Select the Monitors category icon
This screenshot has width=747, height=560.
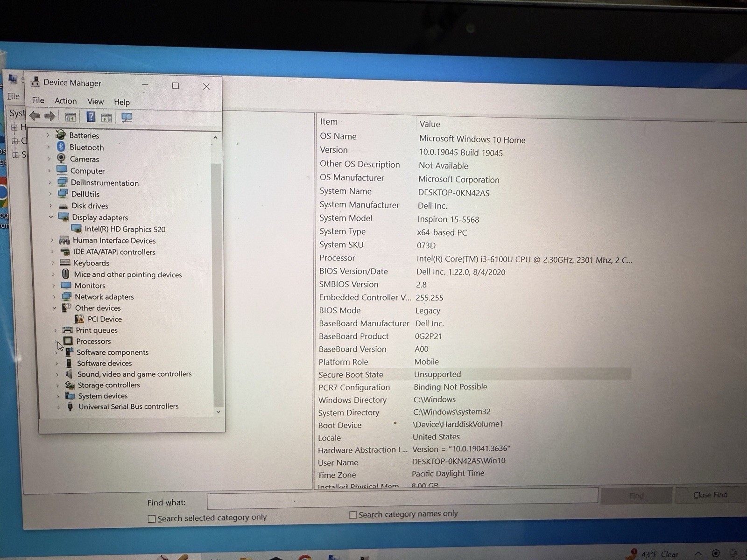pos(66,285)
